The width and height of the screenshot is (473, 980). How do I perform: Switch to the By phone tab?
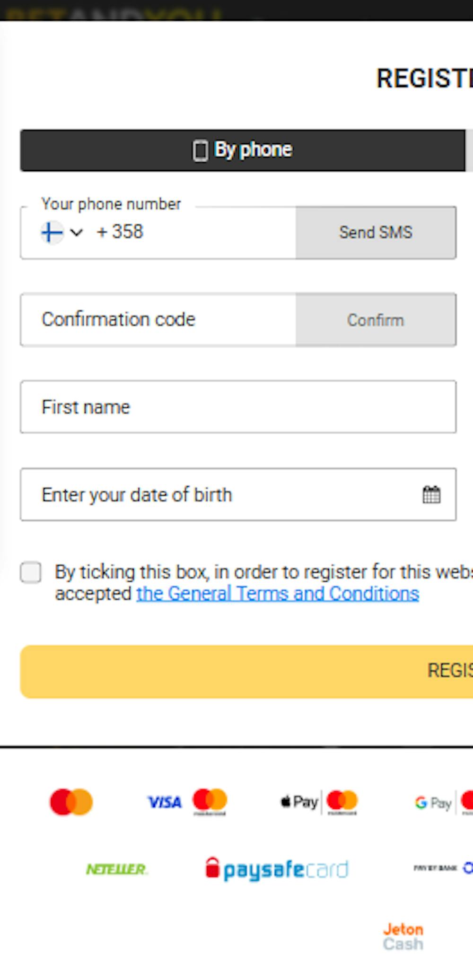tap(243, 150)
